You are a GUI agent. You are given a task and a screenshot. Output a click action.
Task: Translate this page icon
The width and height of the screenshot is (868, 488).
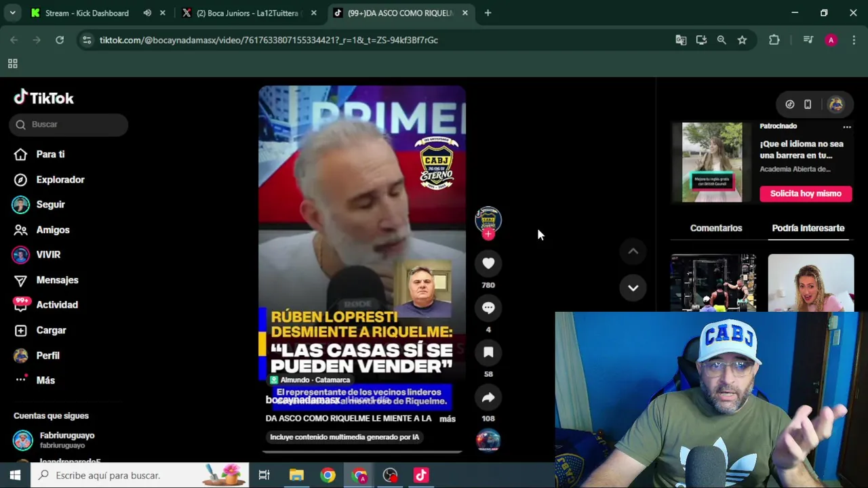[x=681, y=40]
